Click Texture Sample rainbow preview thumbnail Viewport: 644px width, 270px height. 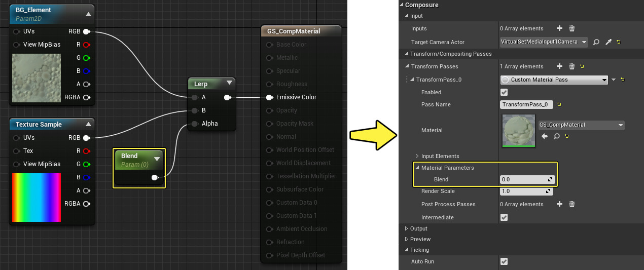pyautogui.click(x=36, y=198)
